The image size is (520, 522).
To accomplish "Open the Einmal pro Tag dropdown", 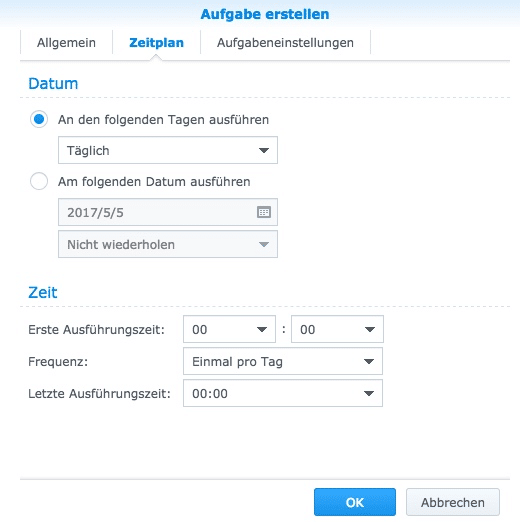I will point(283,361).
